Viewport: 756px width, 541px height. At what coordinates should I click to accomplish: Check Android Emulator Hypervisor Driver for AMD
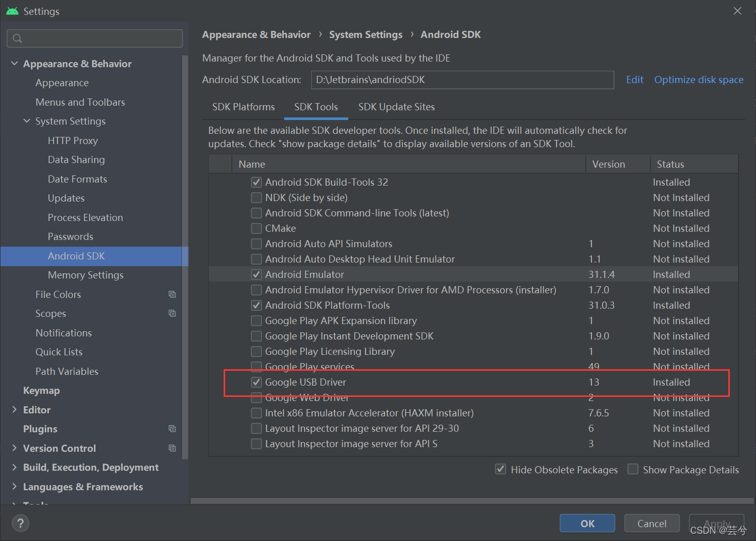click(256, 290)
